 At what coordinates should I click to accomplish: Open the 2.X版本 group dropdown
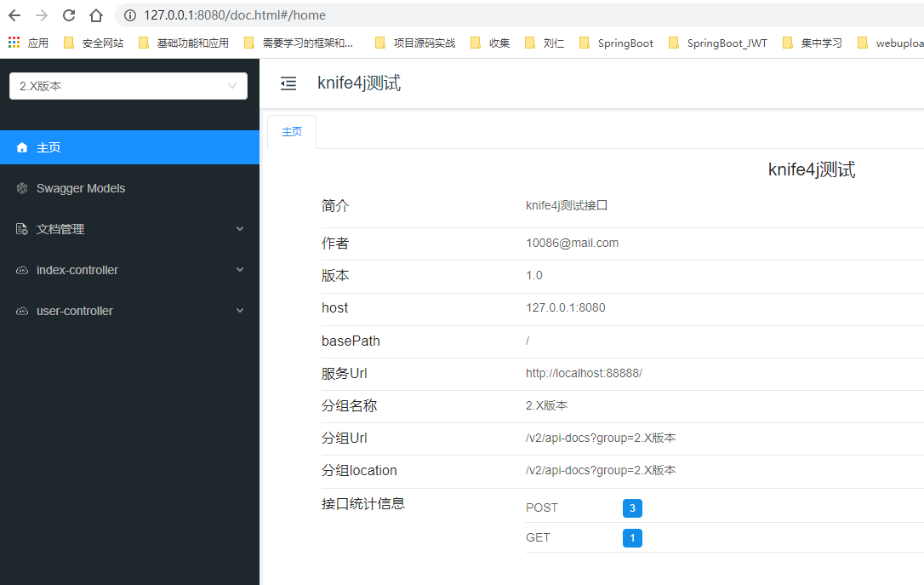(128, 86)
